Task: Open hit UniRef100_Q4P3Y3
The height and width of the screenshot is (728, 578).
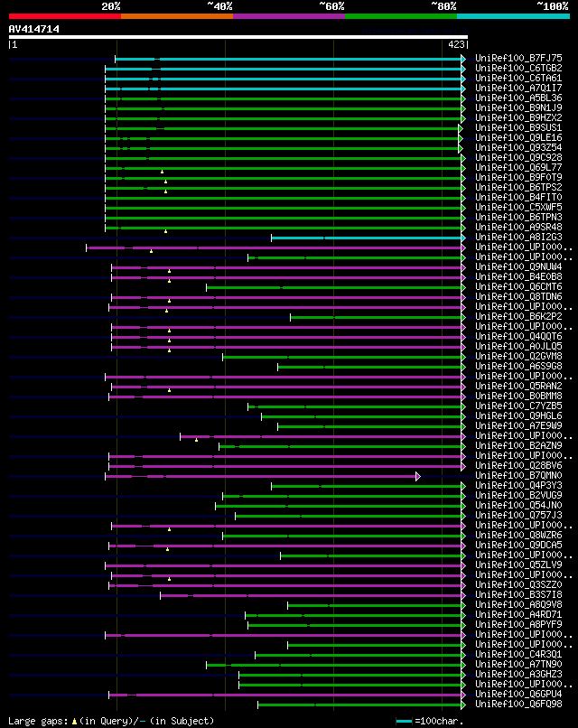Action: [518, 486]
